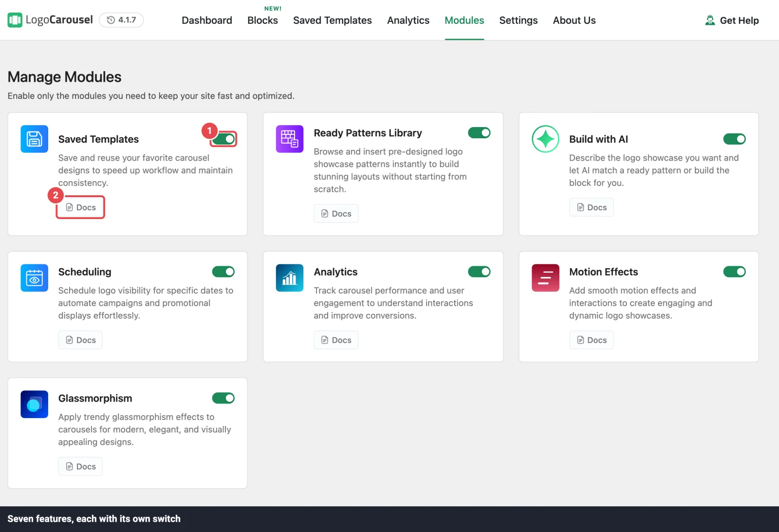
Task: Click the 4.1.7 version badge
Action: coord(121,20)
